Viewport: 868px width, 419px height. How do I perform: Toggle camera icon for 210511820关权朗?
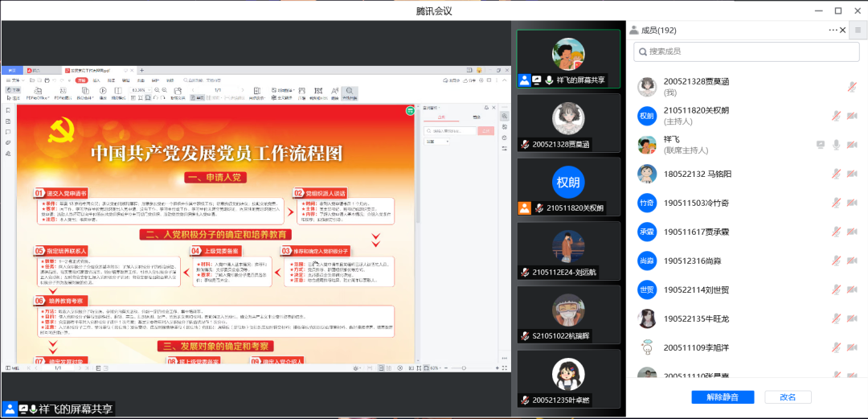coord(852,115)
